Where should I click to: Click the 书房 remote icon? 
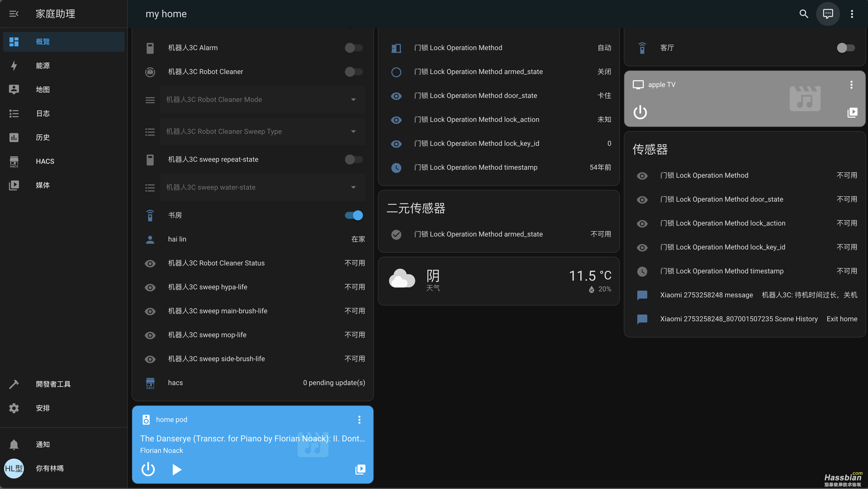tap(150, 215)
